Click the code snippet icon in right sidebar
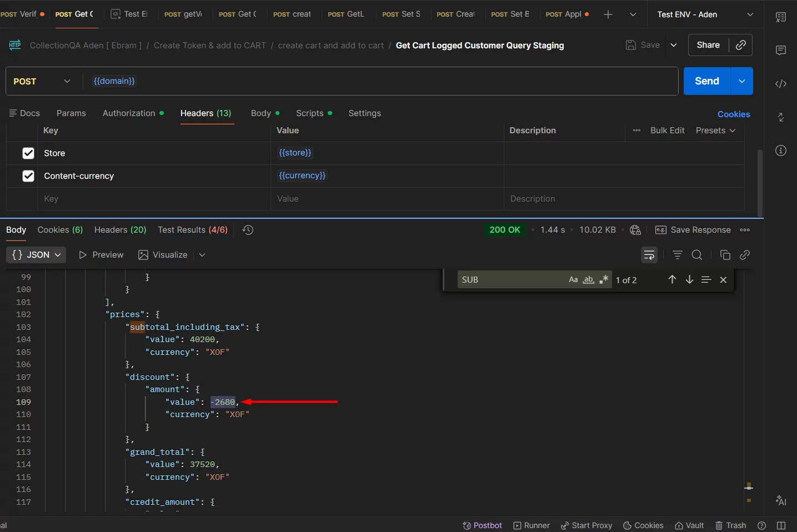The height and width of the screenshot is (532, 797). point(781,84)
